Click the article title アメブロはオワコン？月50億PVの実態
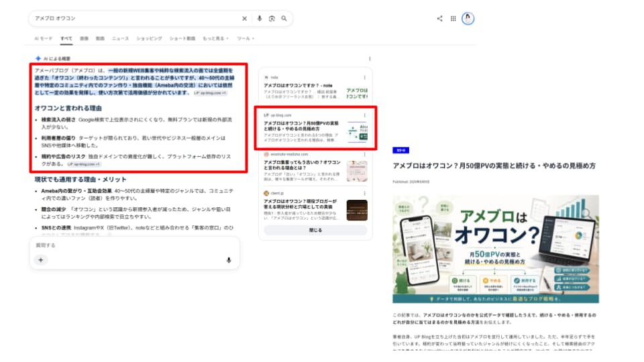Image resolution: width=644 pixels, height=362 pixels. [x=494, y=166]
